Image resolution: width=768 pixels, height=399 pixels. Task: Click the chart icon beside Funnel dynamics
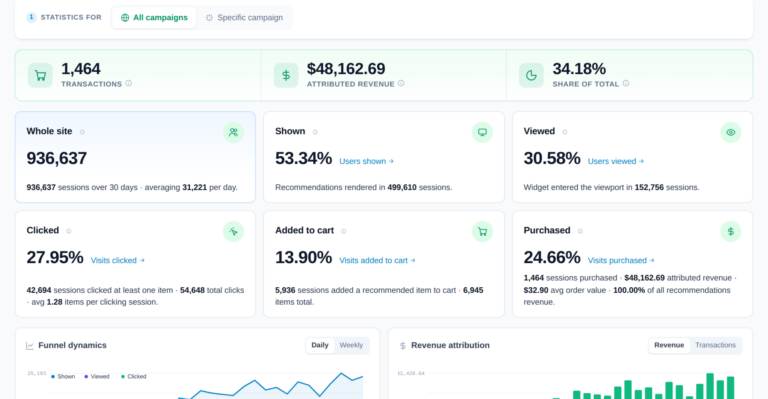[x=30, y=346]
